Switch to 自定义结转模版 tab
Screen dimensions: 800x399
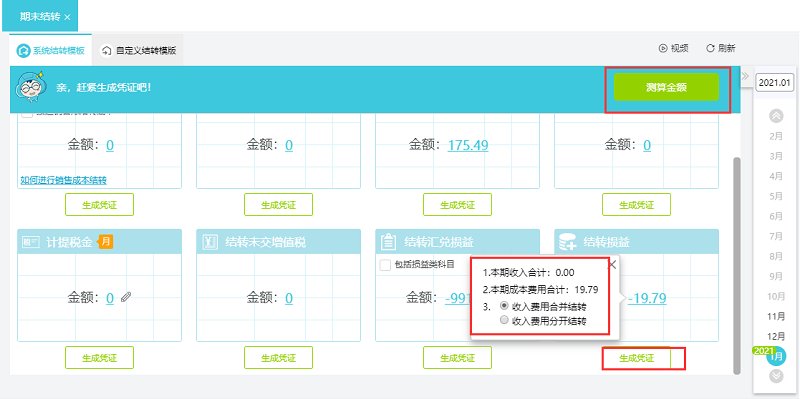click(x=139, y=51)
